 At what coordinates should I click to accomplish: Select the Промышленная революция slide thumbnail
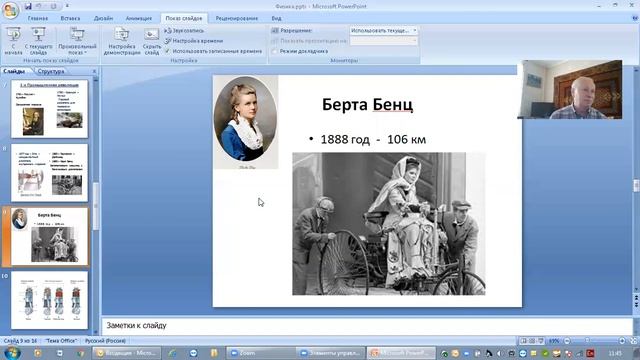pyautogui.click(x=49, y=109)
